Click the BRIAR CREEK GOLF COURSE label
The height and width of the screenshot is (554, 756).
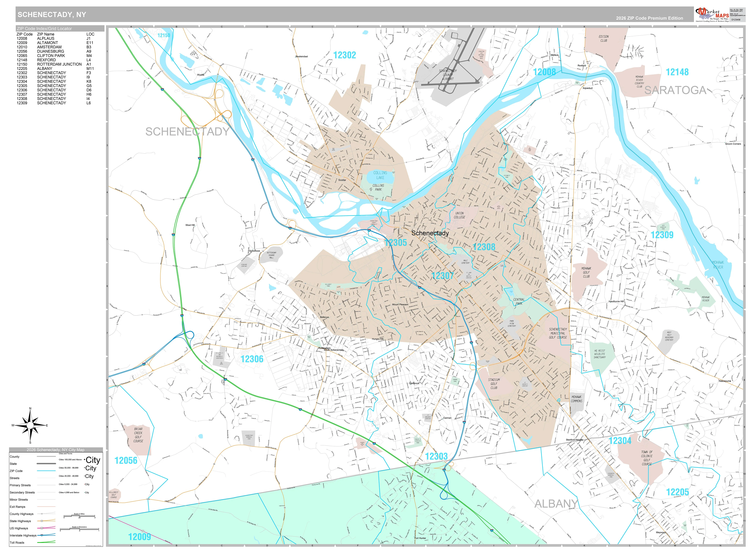point(138,435)
